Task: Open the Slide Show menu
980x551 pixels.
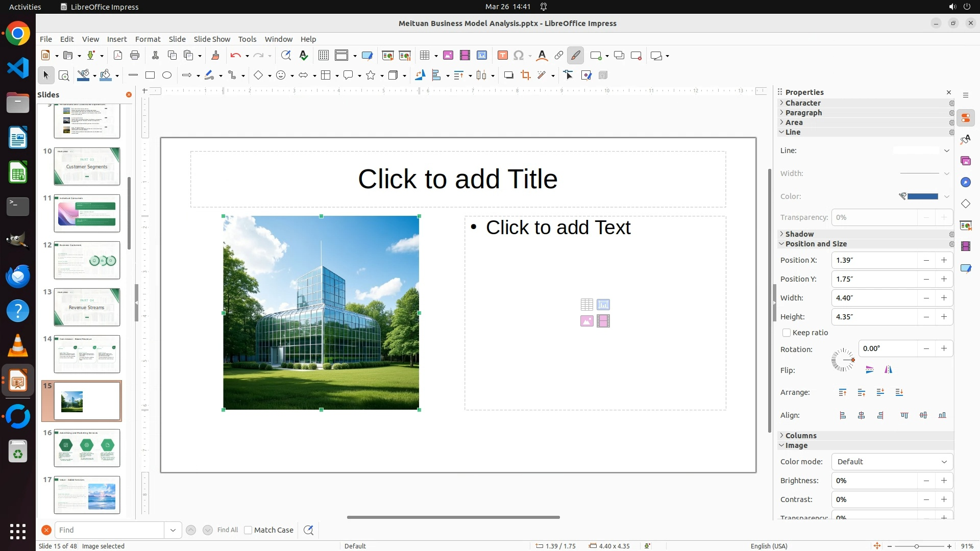Action: [212, 39]
